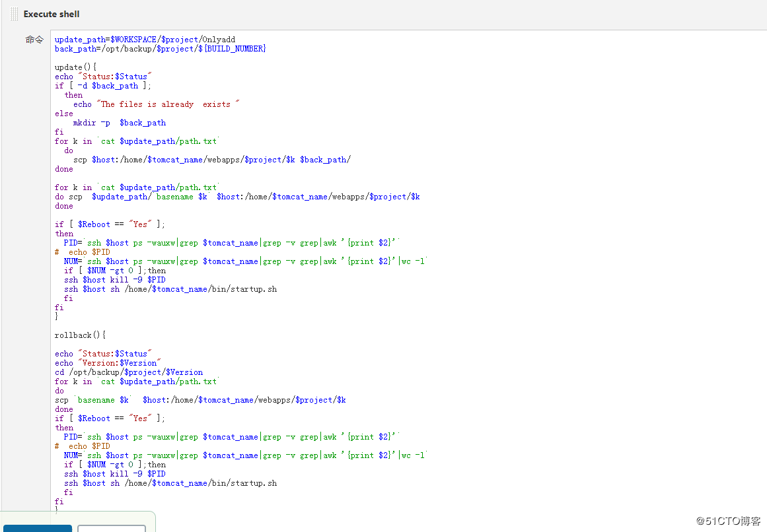Place cursor on 'mkdir -p $back_path' line
The image size is (767, 532).
(x=119, y=123)
